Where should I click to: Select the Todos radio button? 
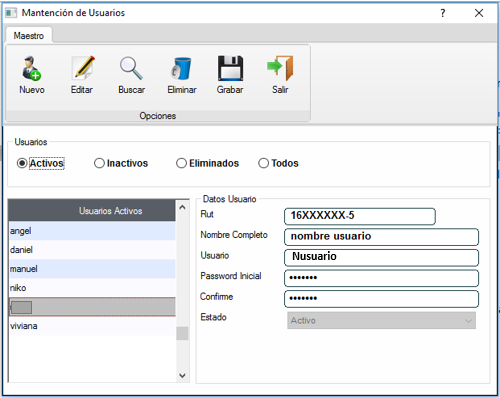[x=263, y=163]
